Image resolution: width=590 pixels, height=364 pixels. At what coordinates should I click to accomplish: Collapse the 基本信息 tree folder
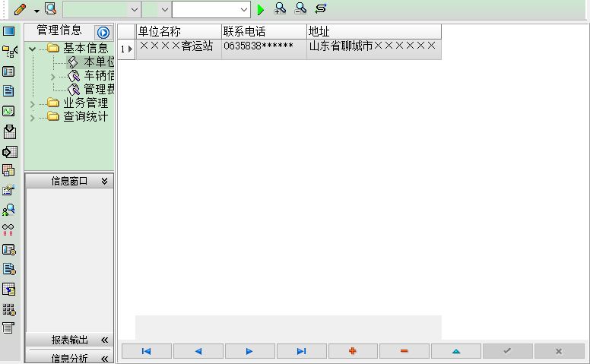coord(33,49)
